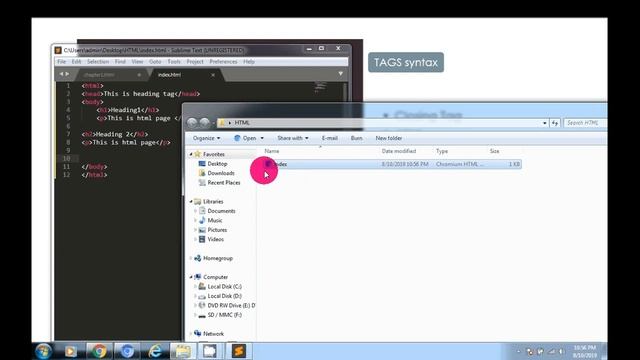Image resolution: width=640 pixels, height=360 pixels.
Task: Open the Find menu in Sublime Text
Action: pos(120,62)
